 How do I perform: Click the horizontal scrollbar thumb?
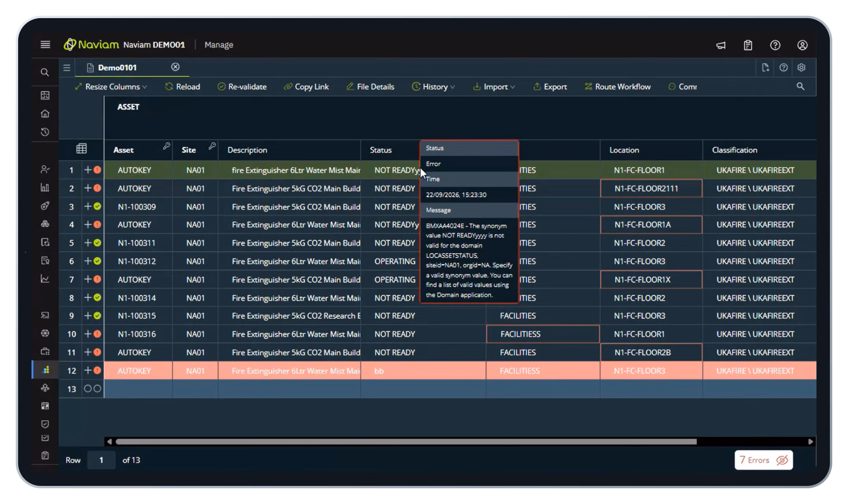point(406,441)
